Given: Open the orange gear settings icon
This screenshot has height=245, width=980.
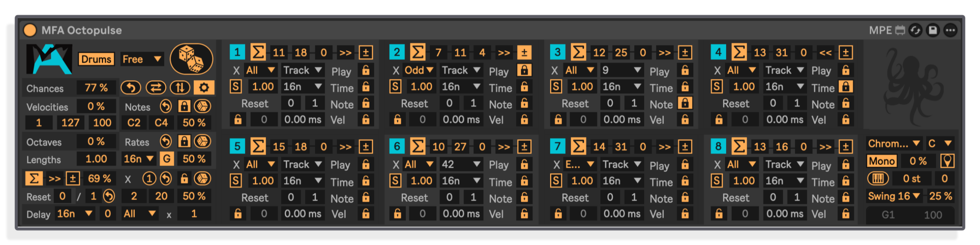Looking at the screenshot, I should click(x=204, y=88).
